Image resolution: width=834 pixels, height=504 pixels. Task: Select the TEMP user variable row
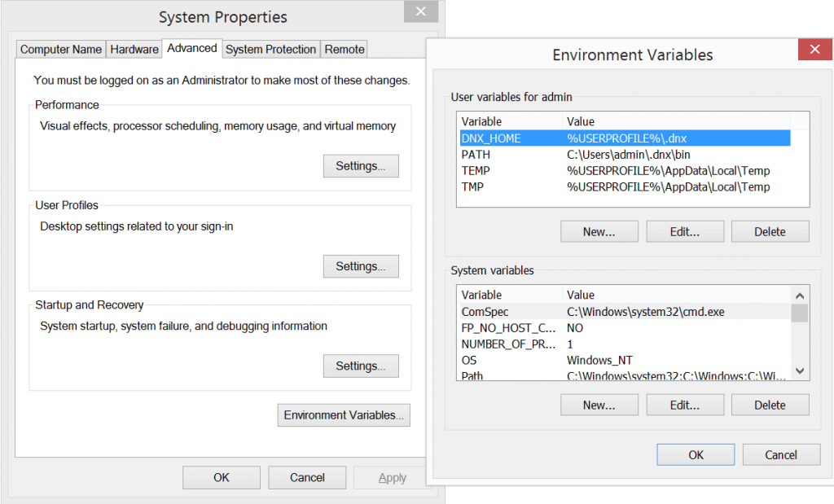[625, 171]
